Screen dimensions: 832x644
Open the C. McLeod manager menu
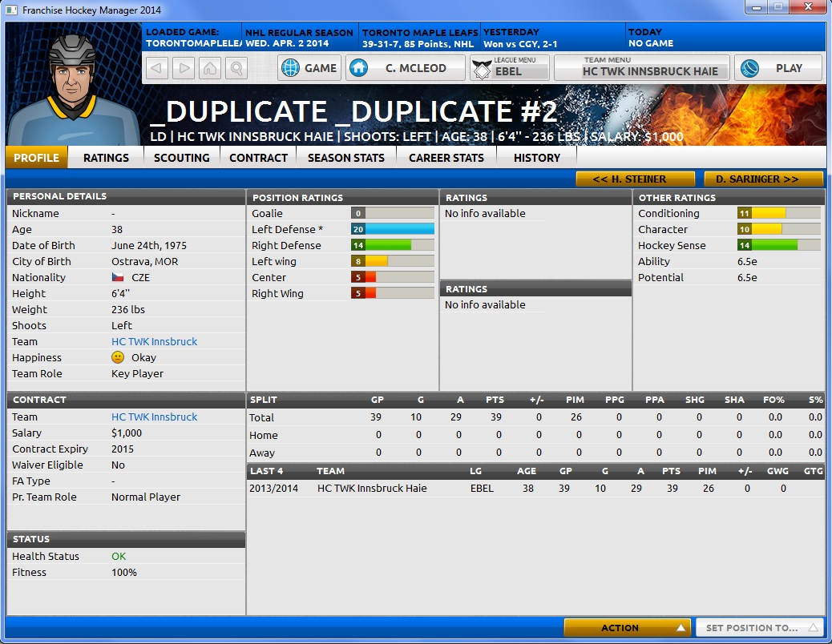pyautogui.click(x=406, y=68)
